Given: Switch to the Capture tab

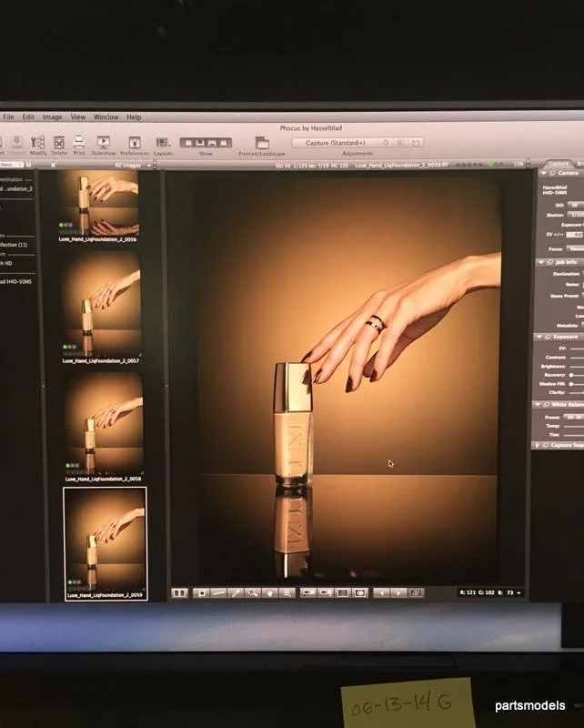Looking at the screenshot, I should (x=558, y=164).
